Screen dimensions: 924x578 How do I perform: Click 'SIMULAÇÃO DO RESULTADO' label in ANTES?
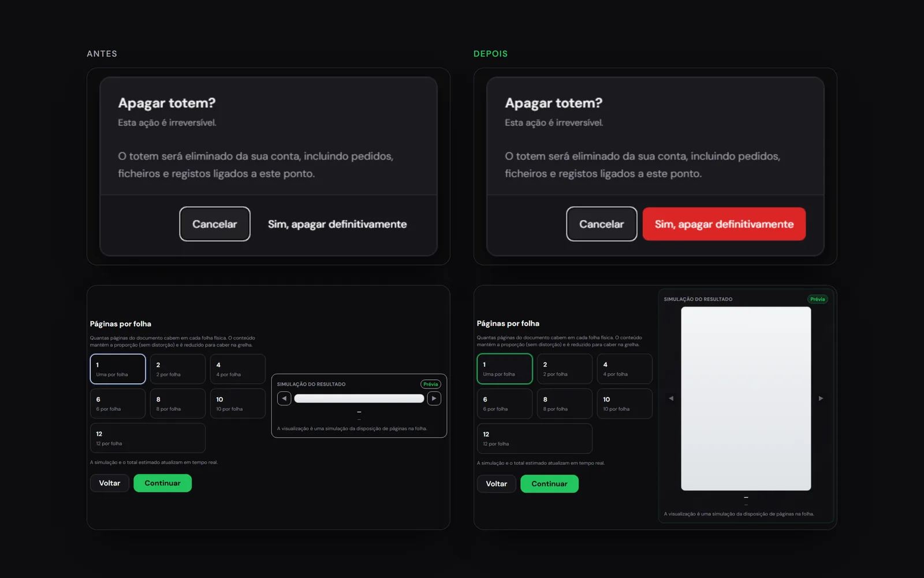point(311,384)
